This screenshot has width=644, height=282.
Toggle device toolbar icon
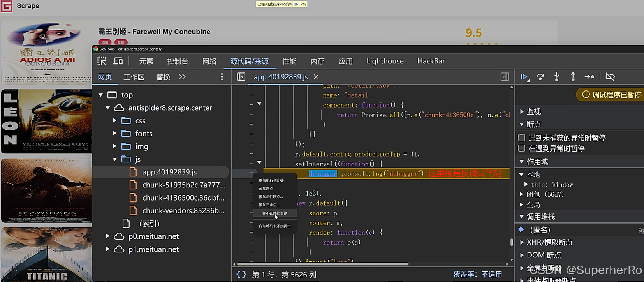pos(118,61)
